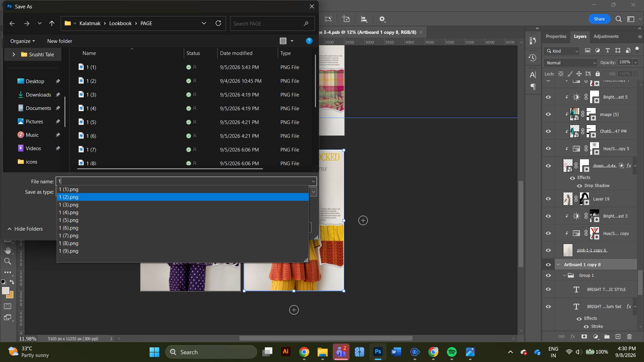644x362 pixels.
Task: Open the History panel icon
Action: point(532,58)
